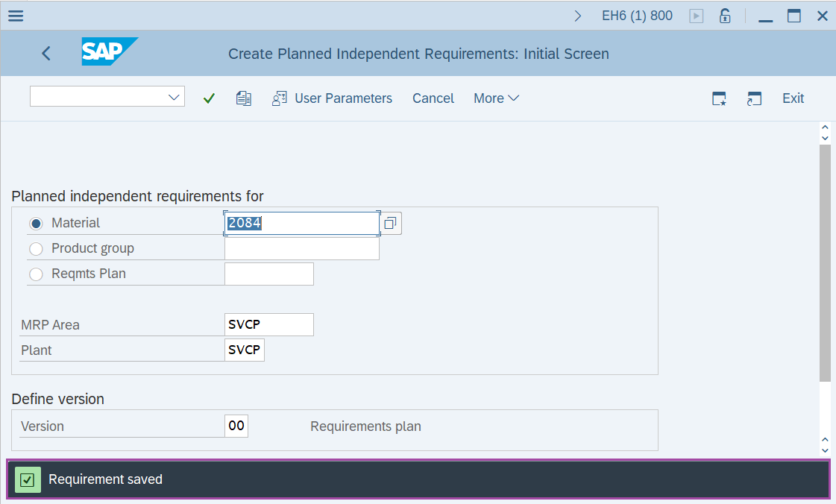
Task: Select the Material radio button
Action: (37, 223)
